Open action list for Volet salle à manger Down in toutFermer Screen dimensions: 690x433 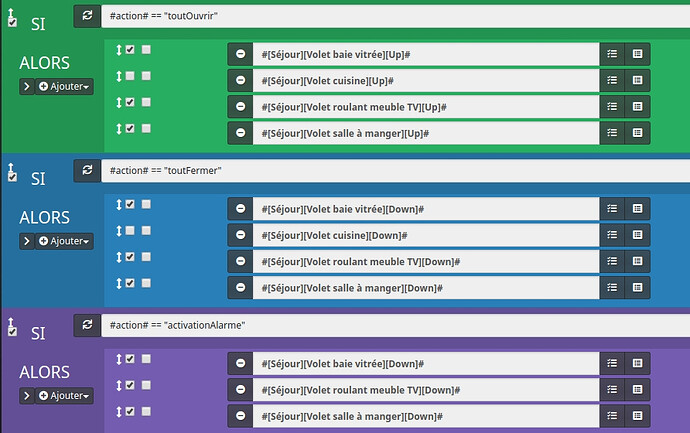[x=612, y=288]
